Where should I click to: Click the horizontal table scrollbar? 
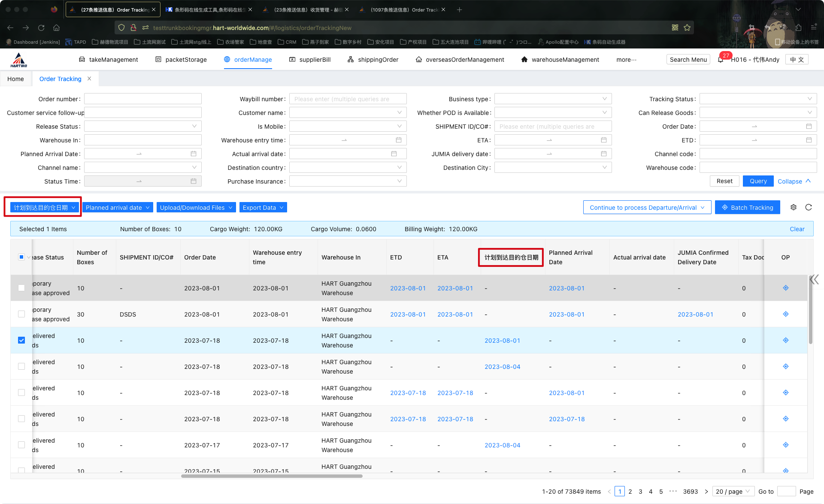pos(272,476)
